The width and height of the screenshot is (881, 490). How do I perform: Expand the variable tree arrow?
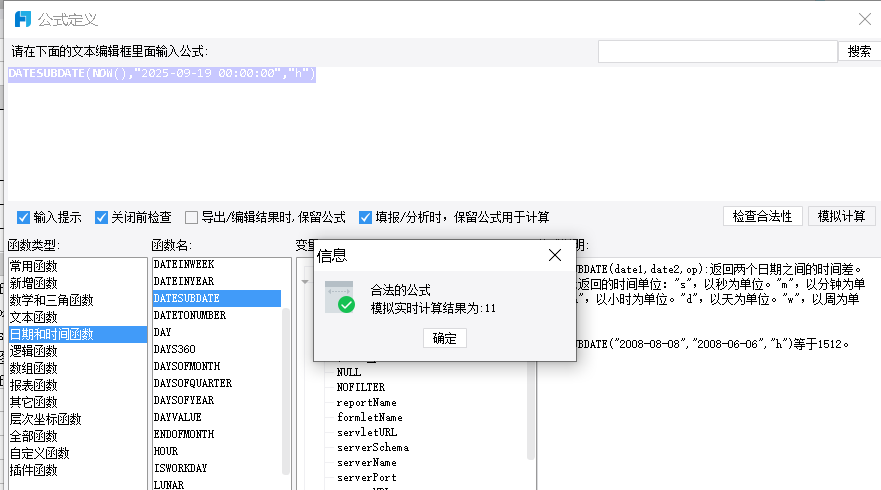pos(305,282)
